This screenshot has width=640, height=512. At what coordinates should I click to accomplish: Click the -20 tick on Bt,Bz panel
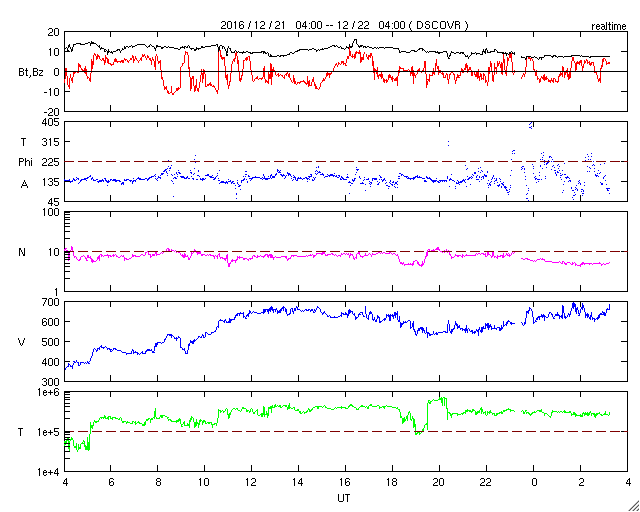pyautogui.click(x=53, y=111)
